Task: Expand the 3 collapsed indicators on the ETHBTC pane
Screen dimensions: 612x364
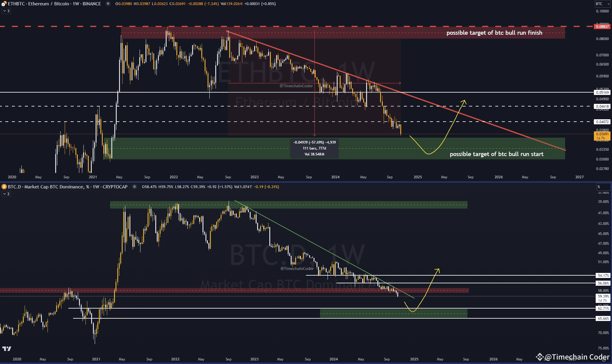Action: point(6,11)
